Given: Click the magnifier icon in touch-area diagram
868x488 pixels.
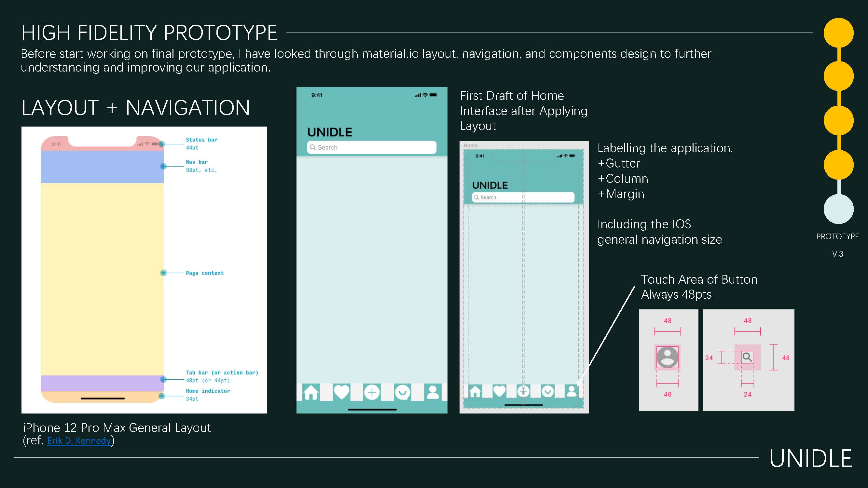Looking at the screenshot, I should (x=747, y=357).
